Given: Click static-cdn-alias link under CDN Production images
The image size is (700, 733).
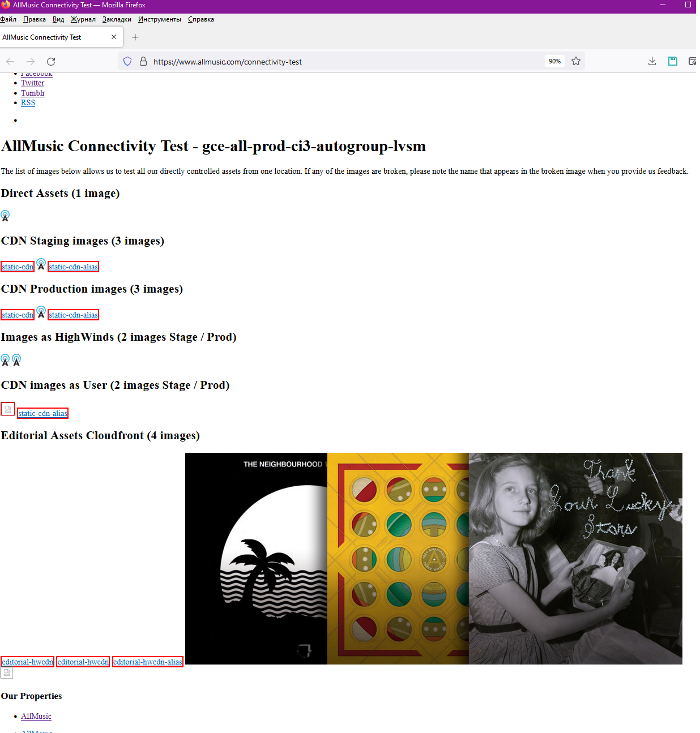Looking at the screenshot, I should point(73,315).
